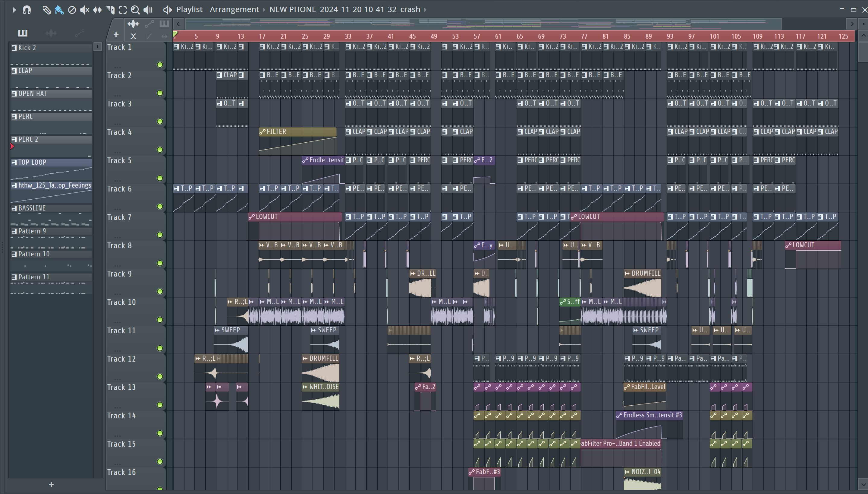Click the speaker icon before Playlist title
This screenshot has height=494, width=868.
click(x=167, y=10)
